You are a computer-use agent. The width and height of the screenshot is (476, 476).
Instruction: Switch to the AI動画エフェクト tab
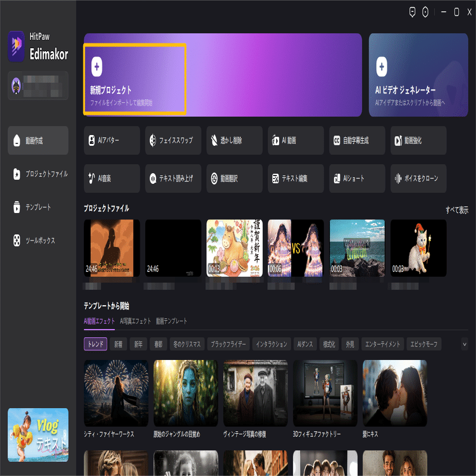click(x=99, y=321)
